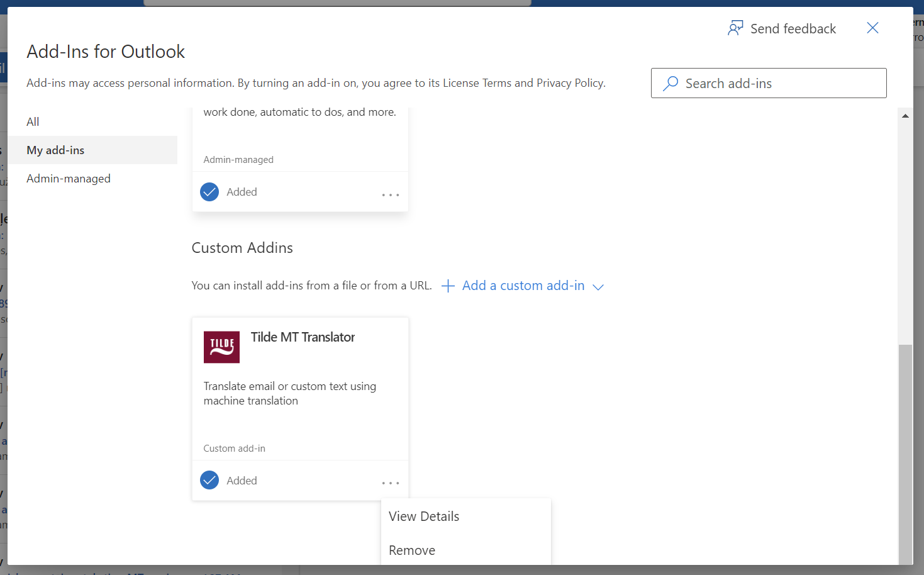
Task: Open the Admin-managed category
Action: (x=69, y=179)
